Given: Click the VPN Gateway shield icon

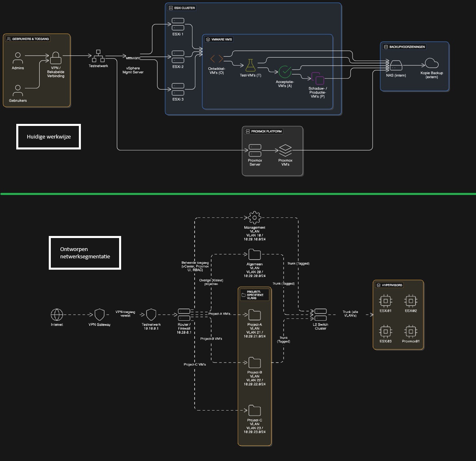Looking at the screenshot, I should coord(100,314).
